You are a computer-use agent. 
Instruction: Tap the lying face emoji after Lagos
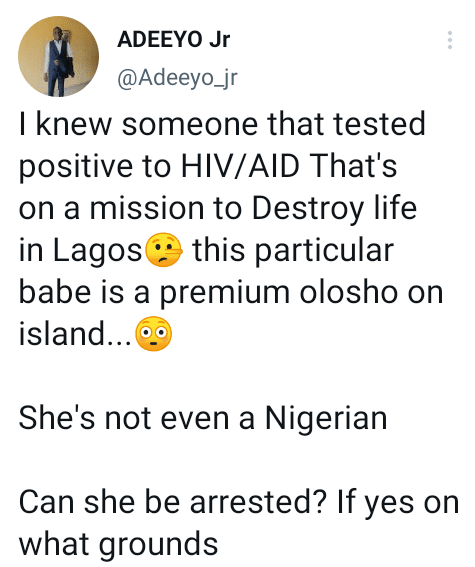(164, 250)
